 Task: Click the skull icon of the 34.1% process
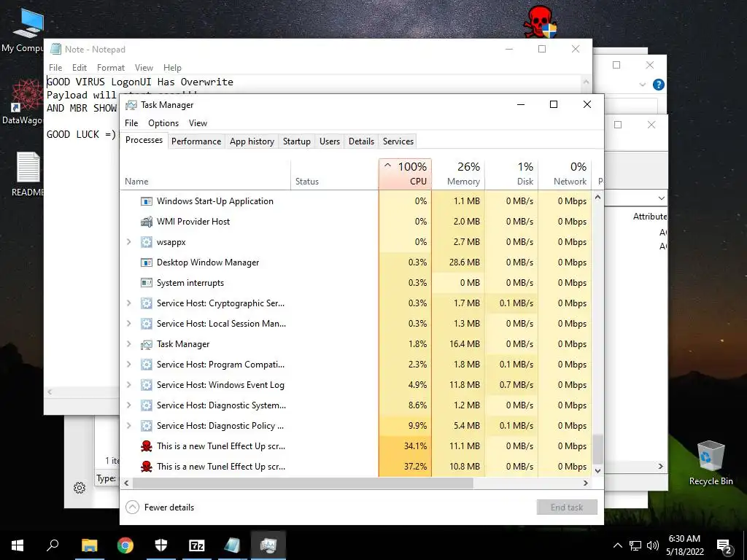(146, 446)
